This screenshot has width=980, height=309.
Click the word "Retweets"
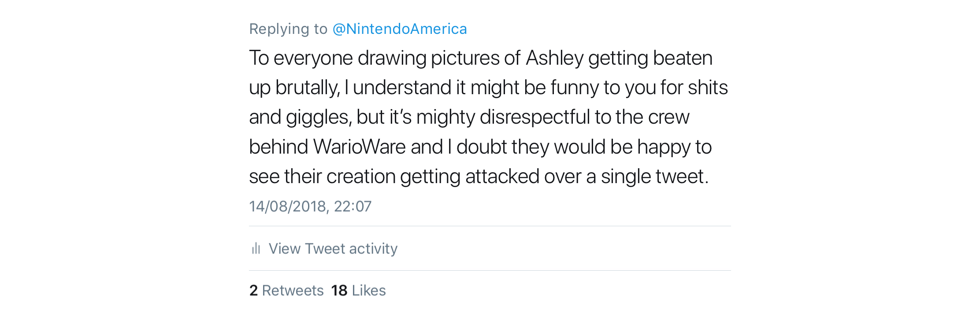click(x=293, y=291)
